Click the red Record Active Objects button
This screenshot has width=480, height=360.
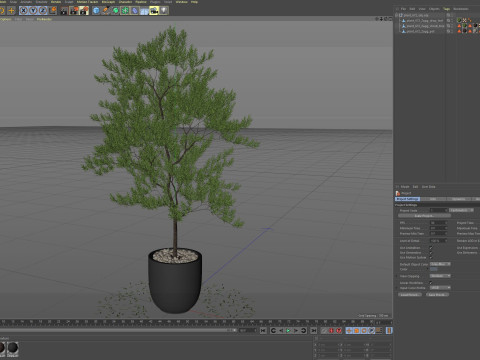(331, 331)
